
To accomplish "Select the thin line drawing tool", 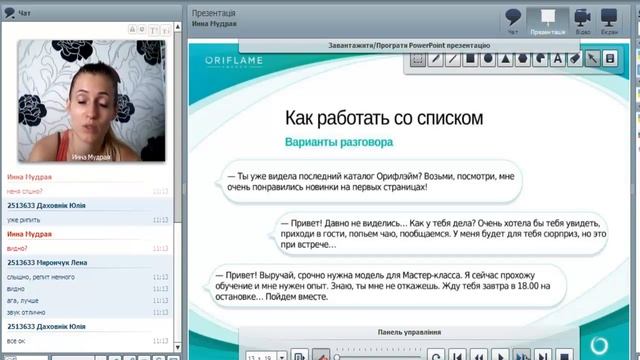I will (x=453, y=59).
